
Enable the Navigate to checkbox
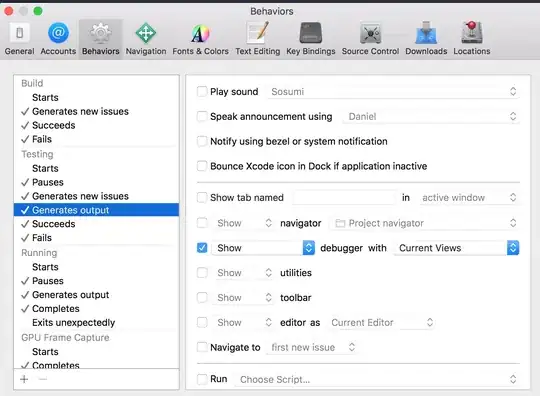(x=202, y=347)
